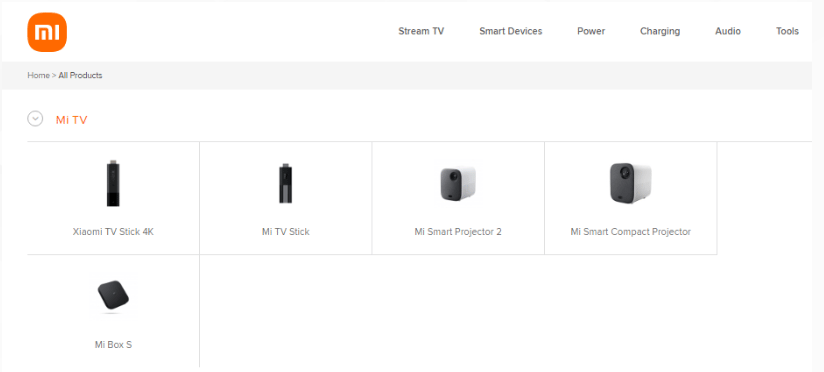Click the All Products breadcrumb
The height and width of the screenshot is (372, 824).
[80, 75]
